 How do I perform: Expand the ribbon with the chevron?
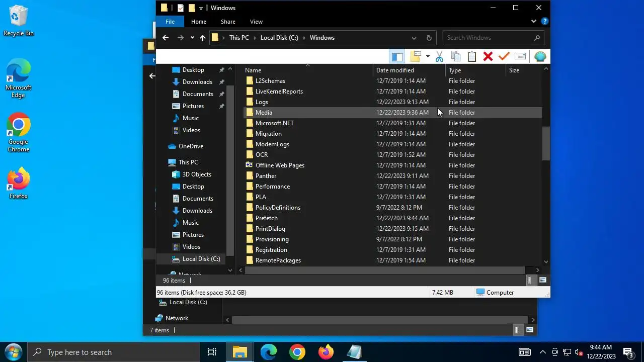click(x=534, y=22)
